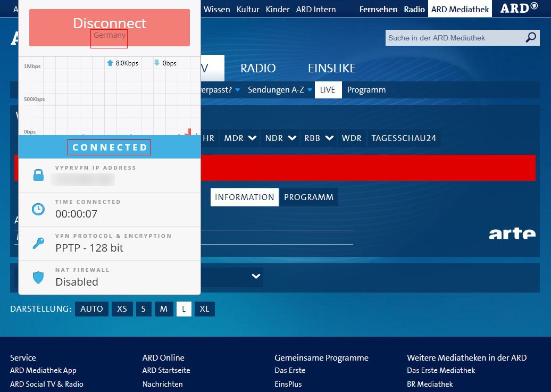Open the ARD Social TV & Radio link

(47, 384)
